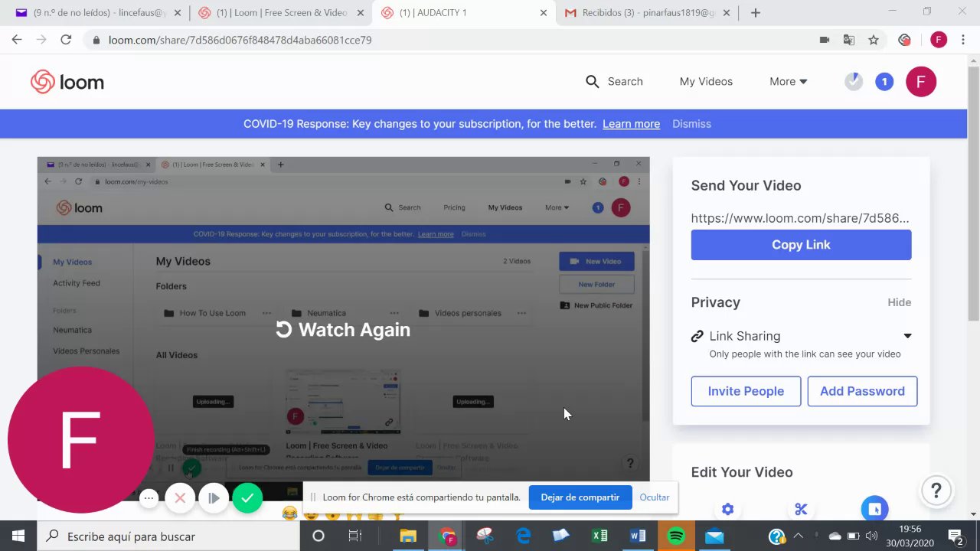The width and height of the screenshot is (980, 551).
Task: Click Add Password button
Action: 862,391
